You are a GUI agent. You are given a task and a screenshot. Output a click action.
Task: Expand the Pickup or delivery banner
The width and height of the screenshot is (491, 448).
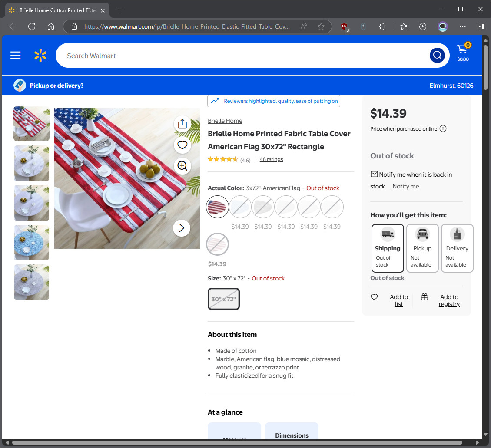(49, 86)
